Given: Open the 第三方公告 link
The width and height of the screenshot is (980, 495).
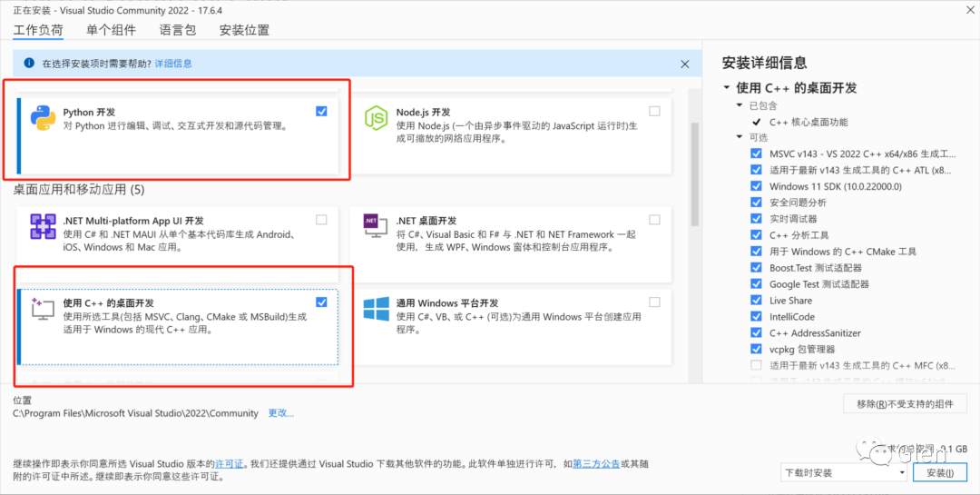Looking at the screenshot, I should tap(596, 464).
